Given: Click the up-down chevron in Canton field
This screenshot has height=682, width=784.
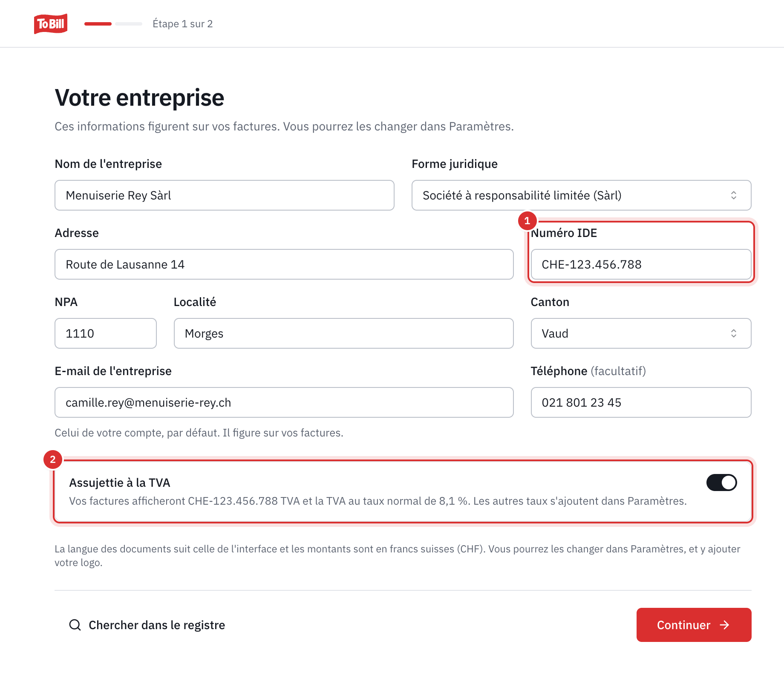Looking at the screenshot, I should click(x=734, y=333).
